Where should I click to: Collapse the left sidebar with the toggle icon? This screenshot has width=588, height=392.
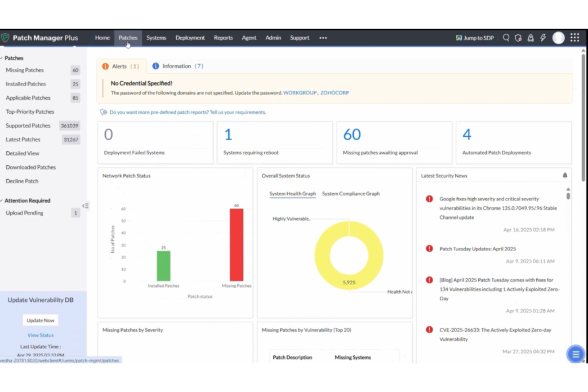coord(85,206)
